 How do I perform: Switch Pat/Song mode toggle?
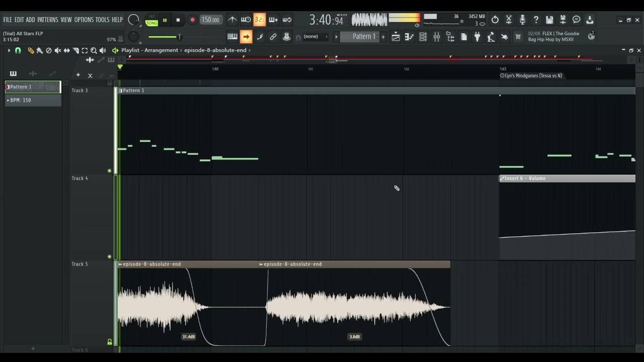(x=151, y=21)
